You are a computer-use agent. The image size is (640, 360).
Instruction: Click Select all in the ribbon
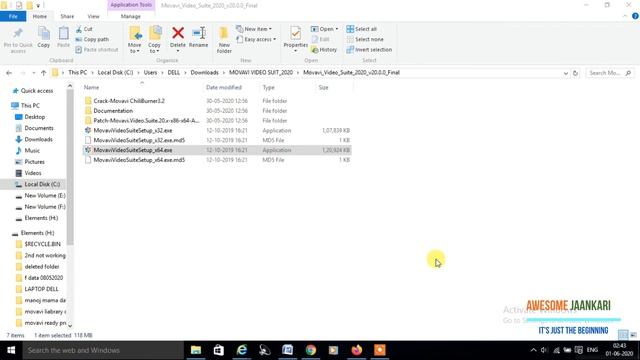coord(362,29)
